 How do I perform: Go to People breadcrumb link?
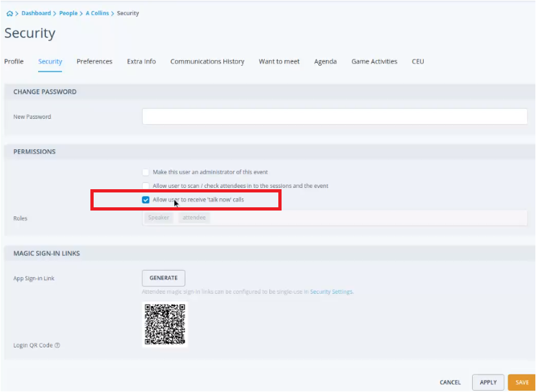coord(68,14)
